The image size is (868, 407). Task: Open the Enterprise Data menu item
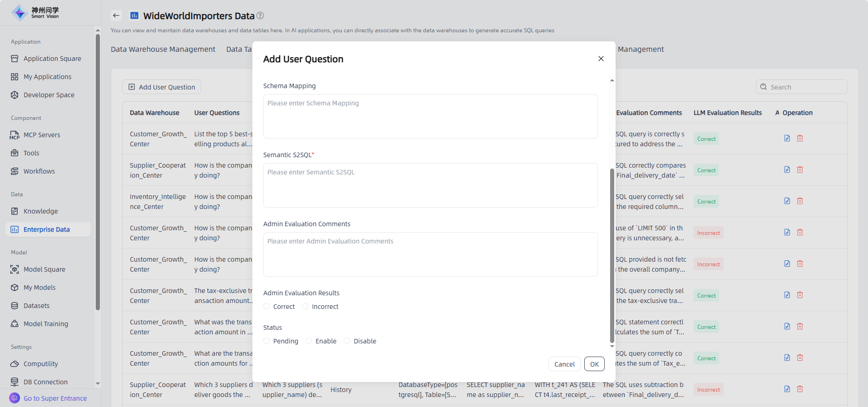pos(46,229)
